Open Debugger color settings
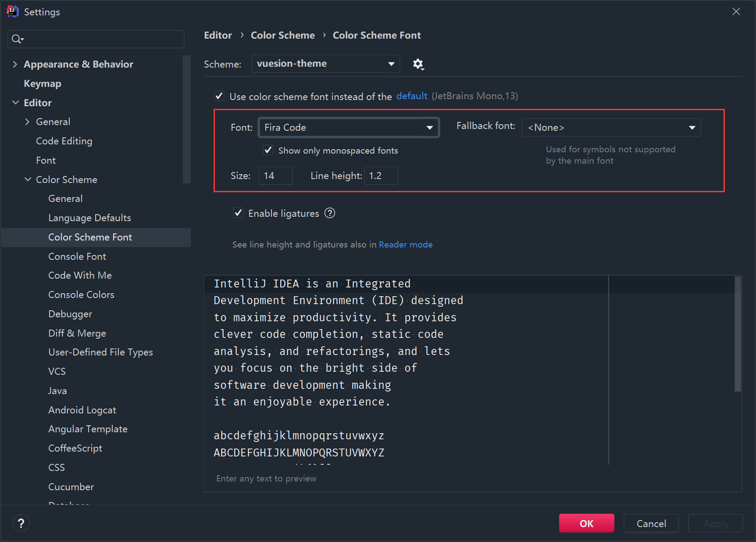 point(70,314)
